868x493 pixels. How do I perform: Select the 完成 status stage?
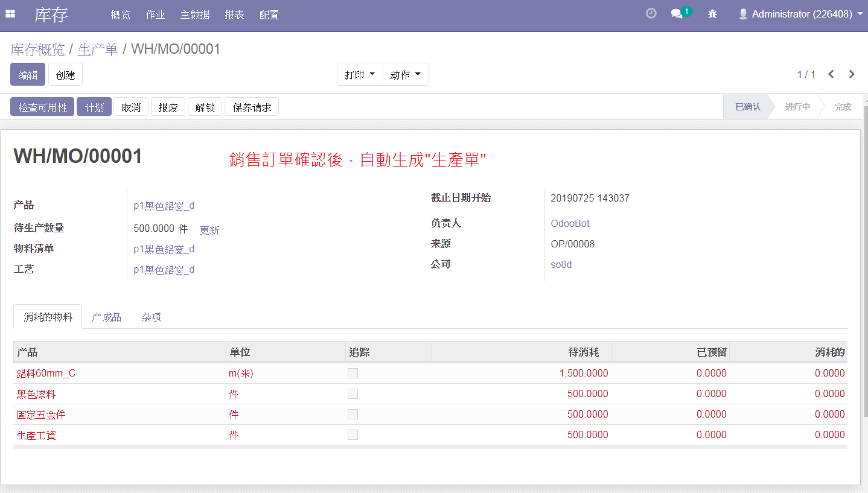click(x=843, y=107)
